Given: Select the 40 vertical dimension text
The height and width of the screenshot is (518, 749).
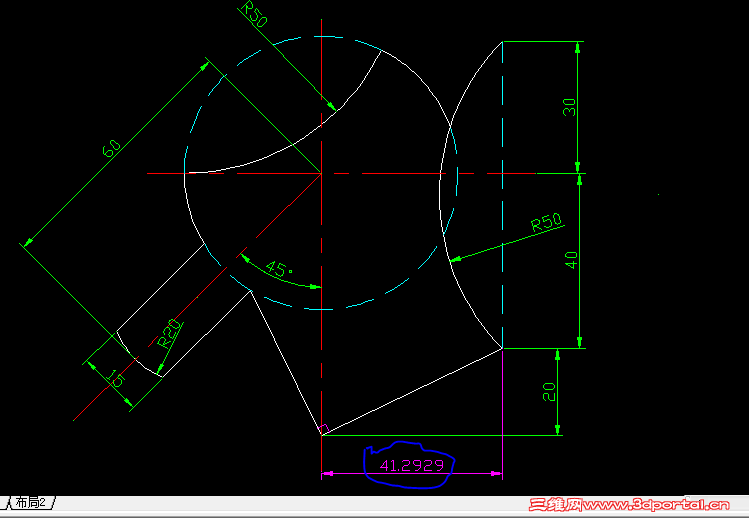Looking at the screenshot, I should pos(571,260).
